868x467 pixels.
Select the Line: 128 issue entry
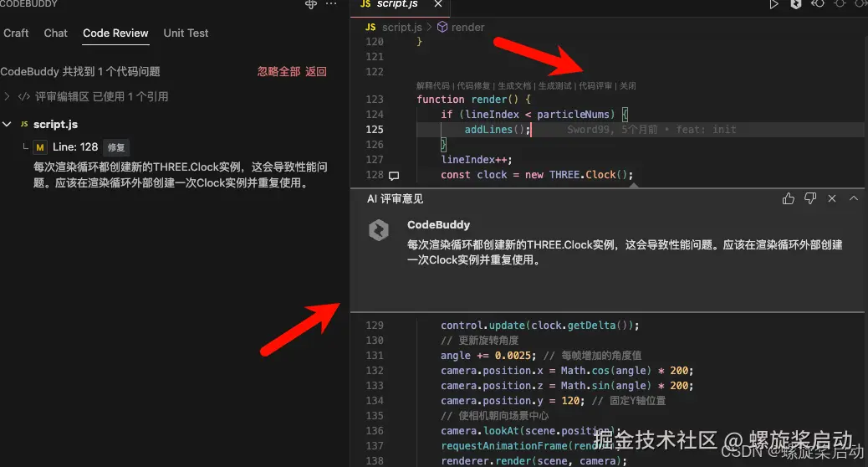click(x=75, y=147)
